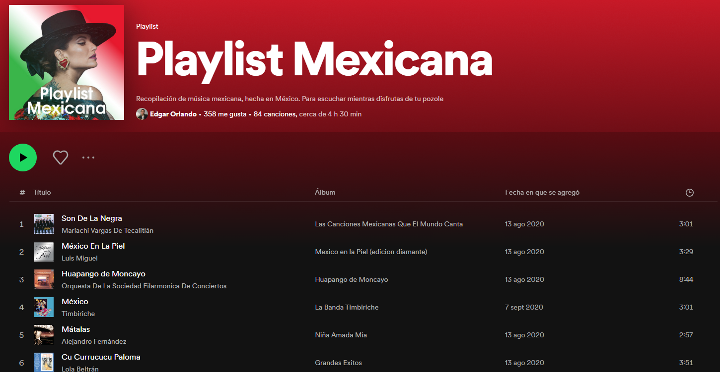Click the Timbiriche México track thumbnail
720x372 pixels.
coord(44,307)
